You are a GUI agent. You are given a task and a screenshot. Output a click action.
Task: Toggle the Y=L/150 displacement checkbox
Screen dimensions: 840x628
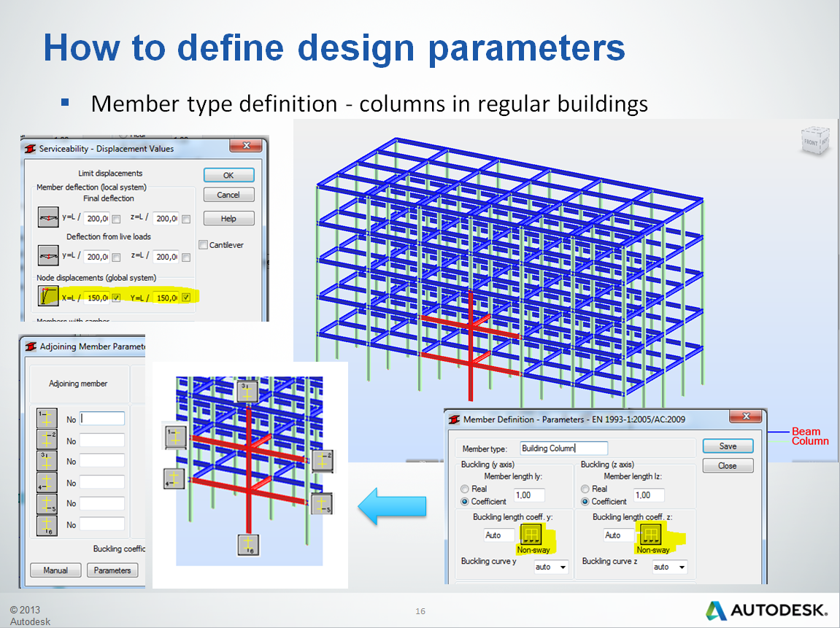click(186, 298)
